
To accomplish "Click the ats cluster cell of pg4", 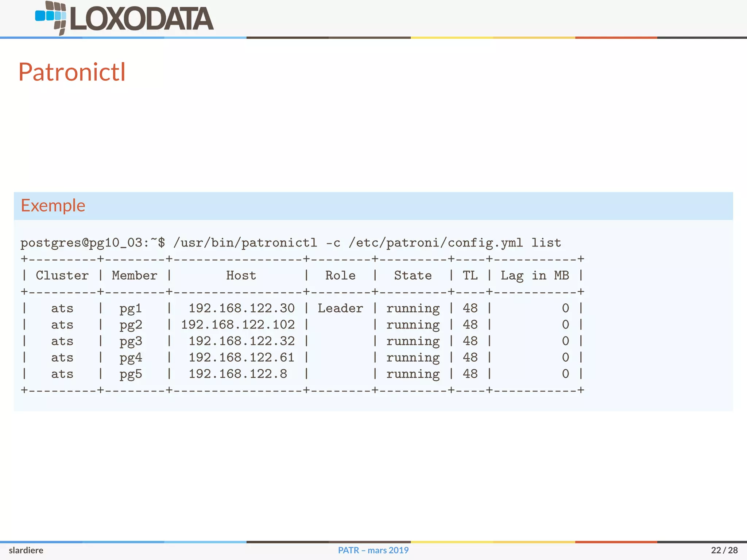I will [x=62, y=358].
